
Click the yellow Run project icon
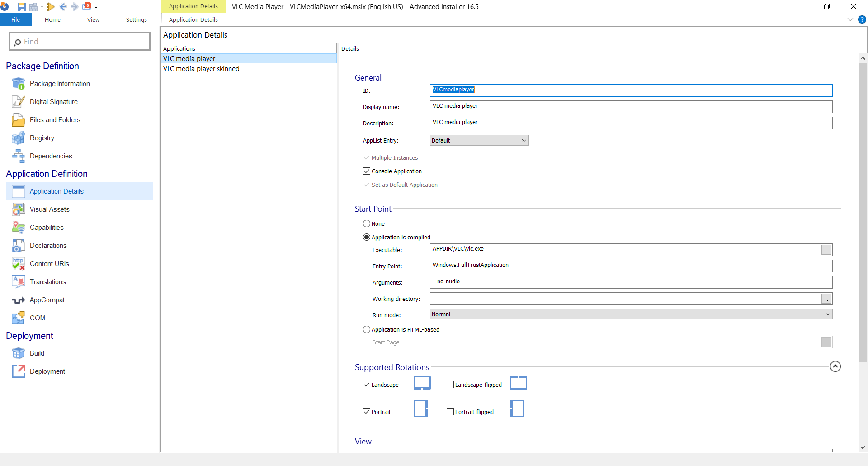51,7
